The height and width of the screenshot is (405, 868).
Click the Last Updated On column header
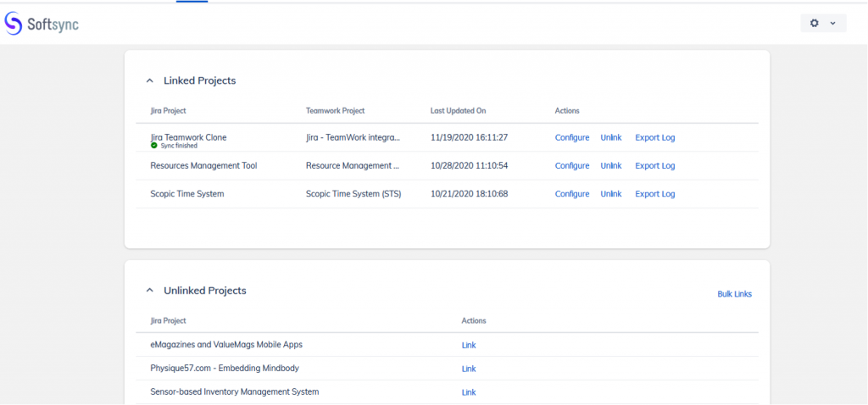coord(458,111)
